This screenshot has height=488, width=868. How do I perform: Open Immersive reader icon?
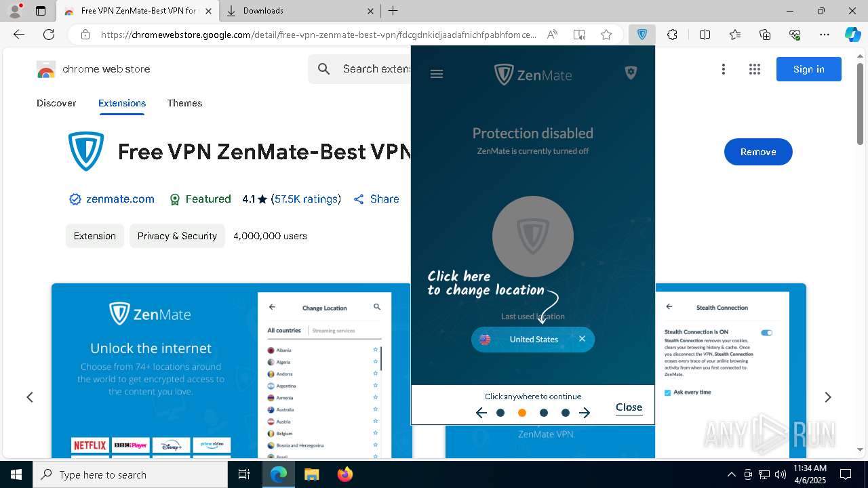[579, 35]
